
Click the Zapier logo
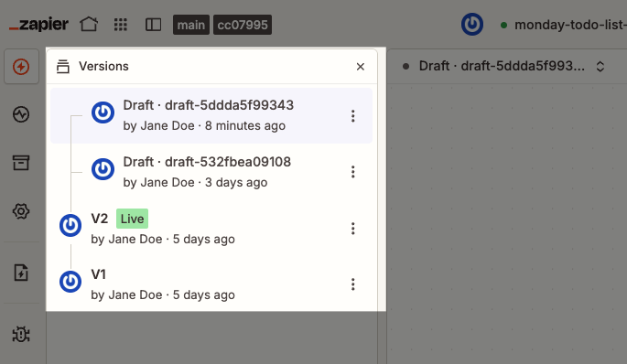38,25
